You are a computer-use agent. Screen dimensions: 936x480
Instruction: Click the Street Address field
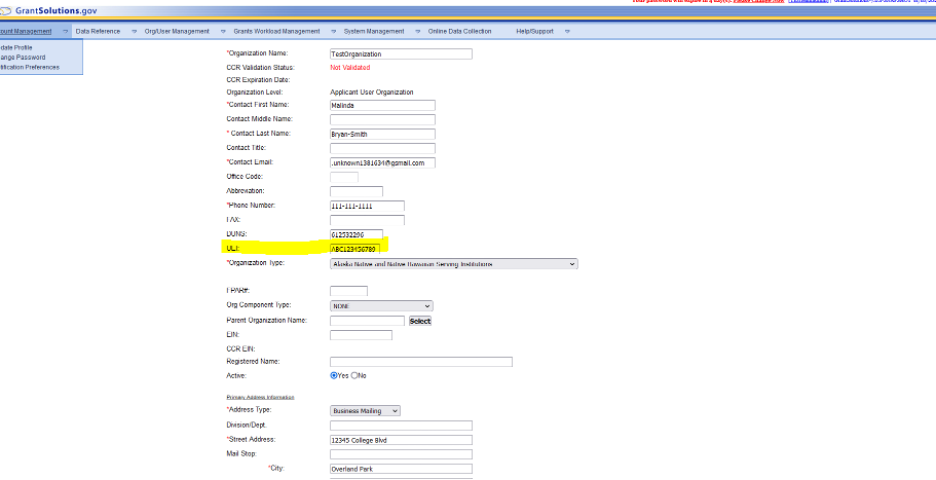[x=400, y=439]
